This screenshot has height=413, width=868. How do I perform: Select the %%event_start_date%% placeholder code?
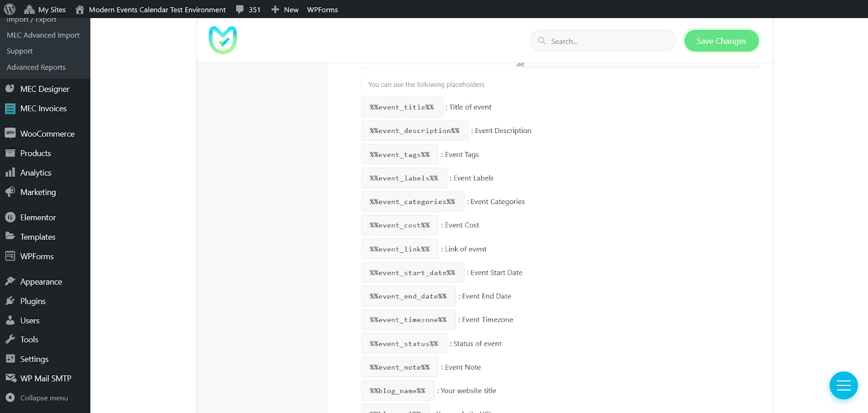[x=413, y=272]
